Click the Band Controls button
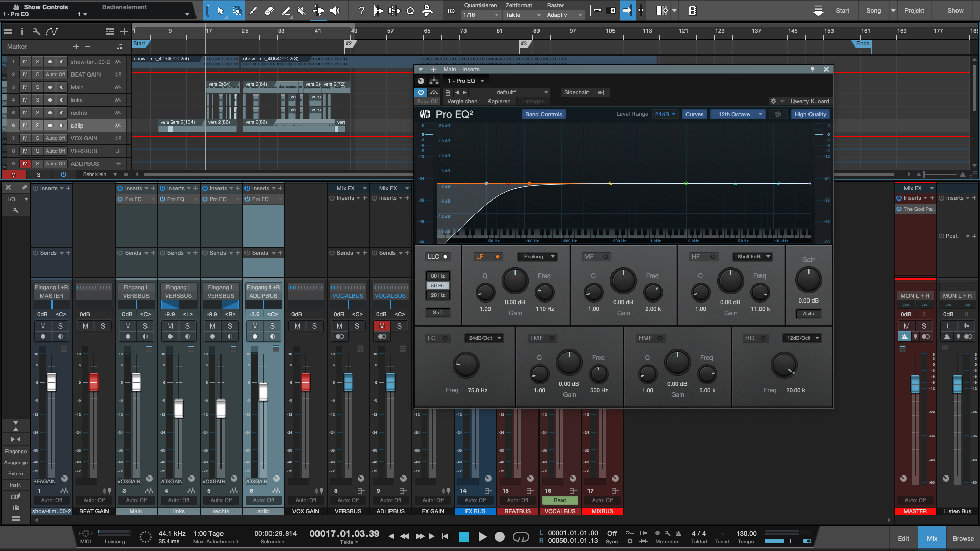This screenshot has width=980, height=551. [x=544, y=114]
